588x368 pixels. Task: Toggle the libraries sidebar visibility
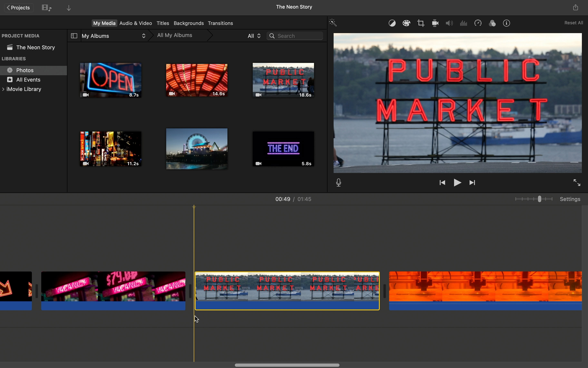pos(74,36)
